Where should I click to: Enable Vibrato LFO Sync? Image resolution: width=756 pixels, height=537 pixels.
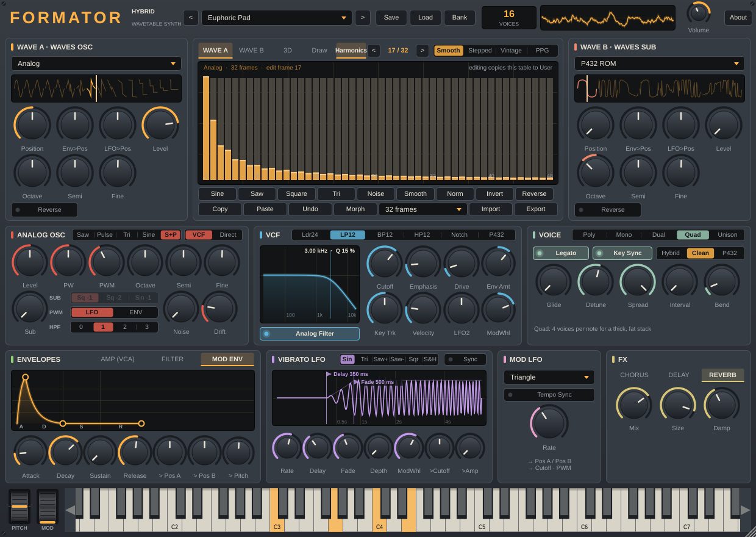coord(465,359)
